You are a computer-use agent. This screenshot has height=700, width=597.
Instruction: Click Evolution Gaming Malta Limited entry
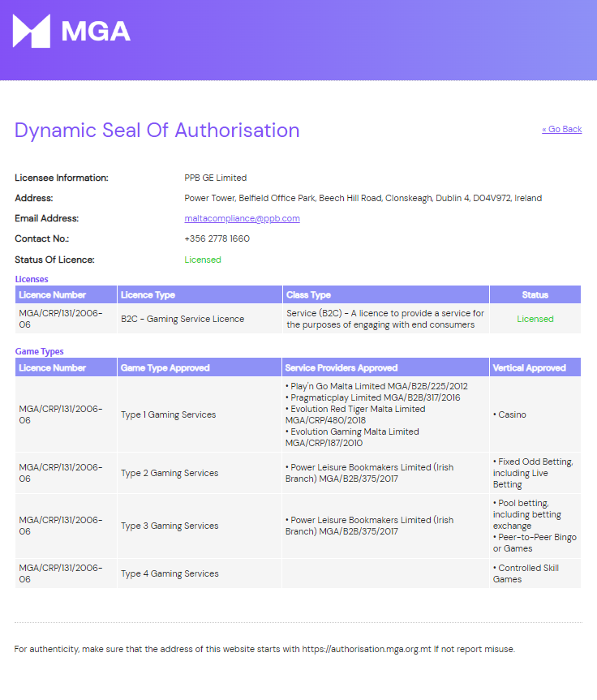pos(352,437)
